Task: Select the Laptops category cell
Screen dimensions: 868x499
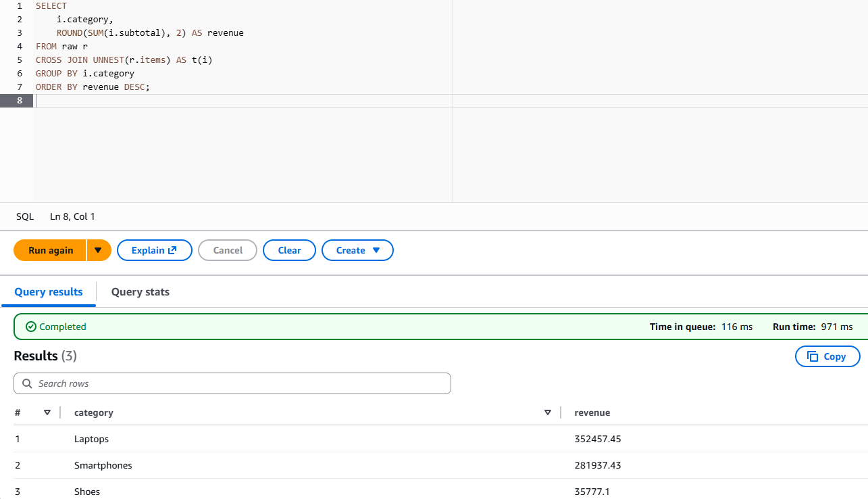Action: click(x=91, y=439)
